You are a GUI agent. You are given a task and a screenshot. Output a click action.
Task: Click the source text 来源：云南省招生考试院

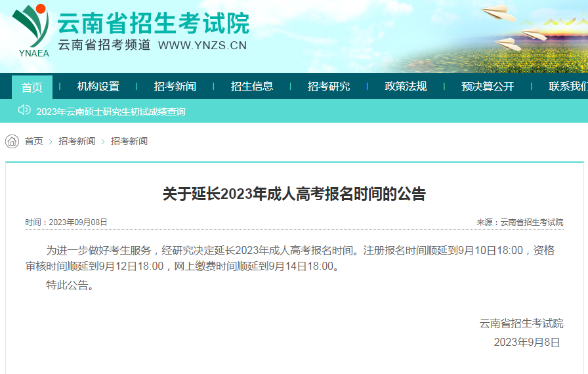click(x=520, y=222)
